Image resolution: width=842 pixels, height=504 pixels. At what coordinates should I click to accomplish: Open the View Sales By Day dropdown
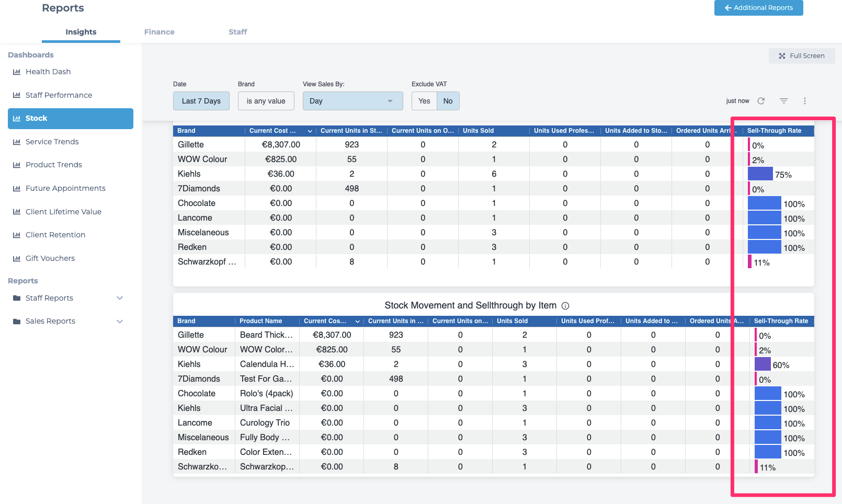(353, 101)
